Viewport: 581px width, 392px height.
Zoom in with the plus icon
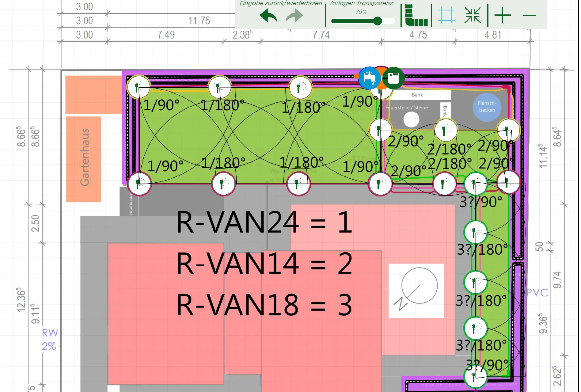point(502,15)
